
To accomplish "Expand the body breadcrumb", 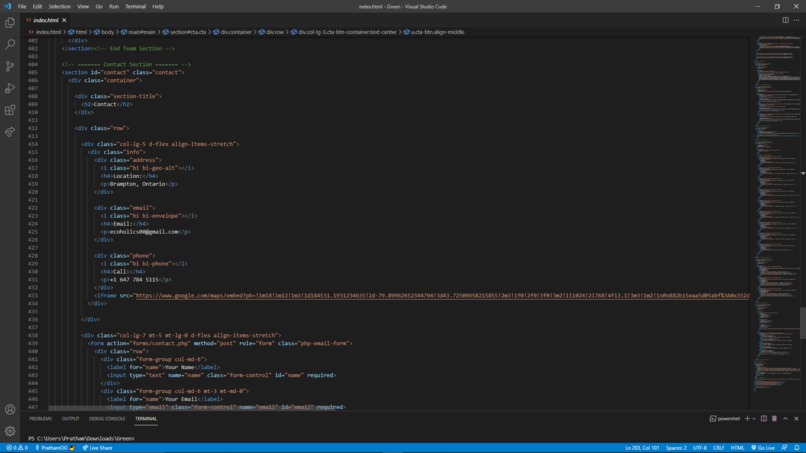I will coord(107,32).
